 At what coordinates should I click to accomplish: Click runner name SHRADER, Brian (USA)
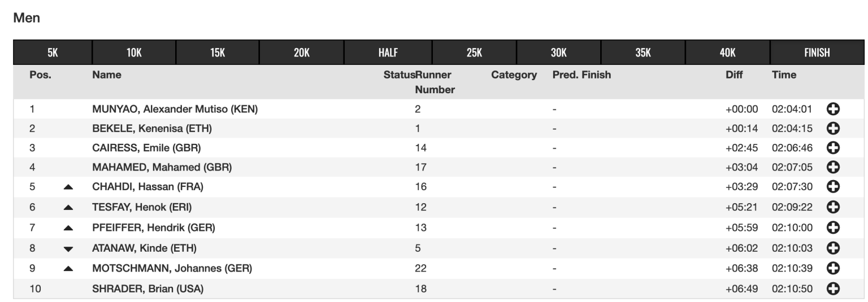(x=148, y=289)
